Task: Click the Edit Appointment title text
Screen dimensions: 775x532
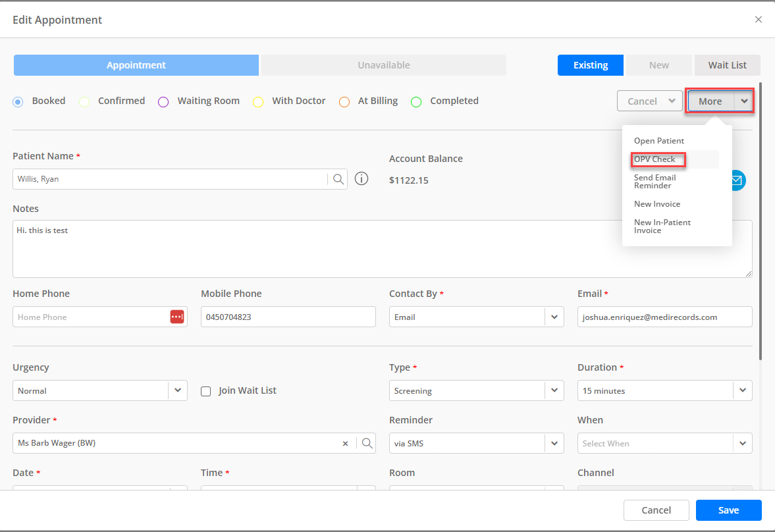Action: click(x=57, y=20)
